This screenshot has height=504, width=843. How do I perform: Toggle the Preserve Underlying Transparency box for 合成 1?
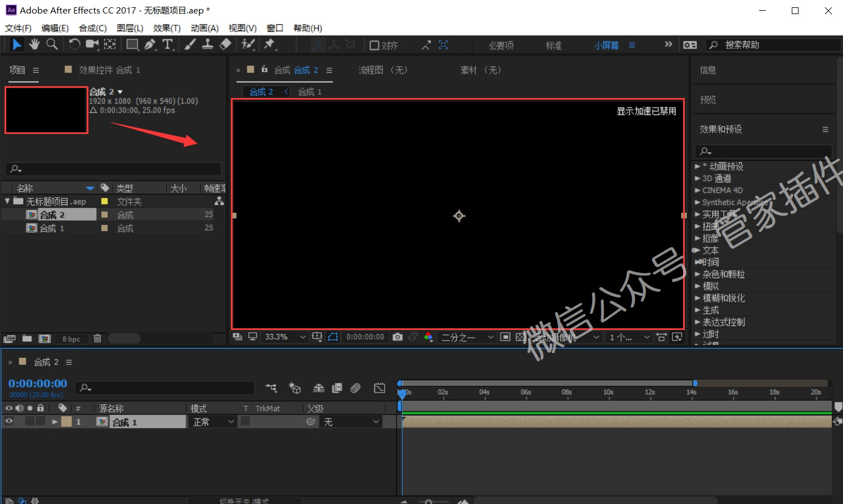[x=246, y=421]
